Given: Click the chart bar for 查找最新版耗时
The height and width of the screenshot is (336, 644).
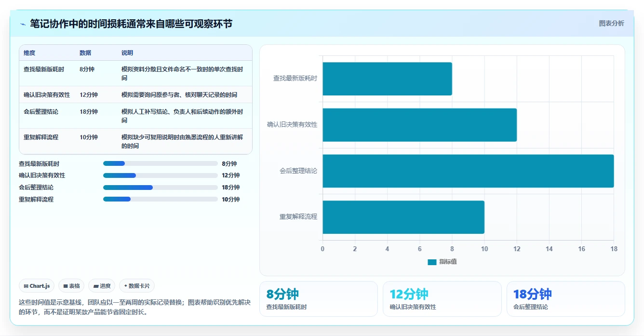Looking at the screenshot, I should coord(387,79).
